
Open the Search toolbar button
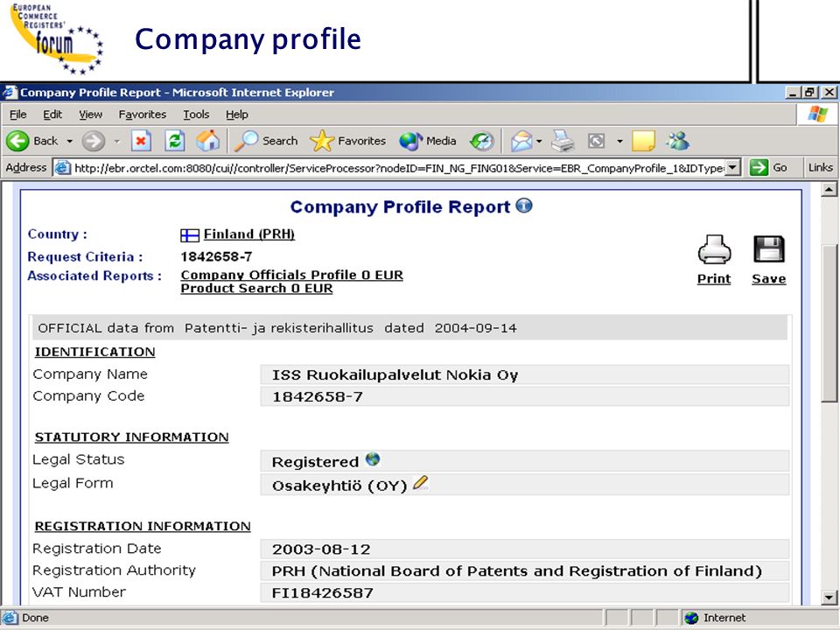pos(266,141)
